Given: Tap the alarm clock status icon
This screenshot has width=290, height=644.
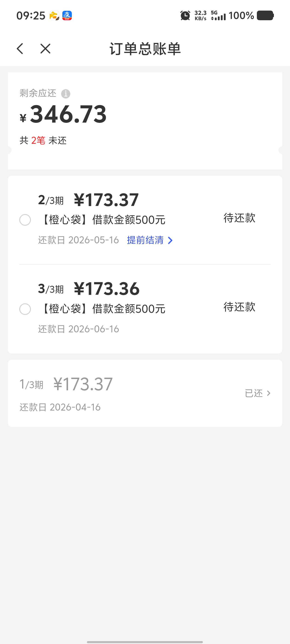Looking at the screenshot, I should (185, 15).
